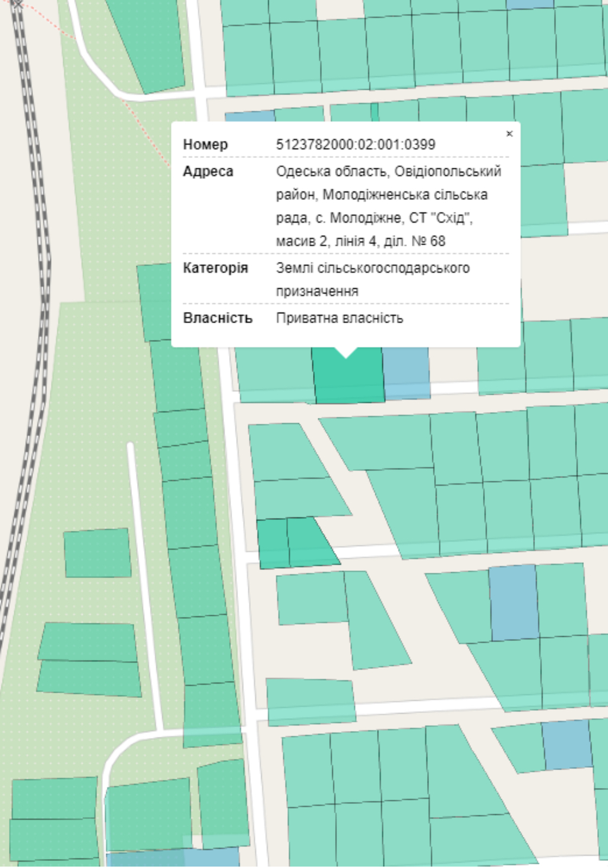Select blue parcel just above popup's left corner

(x=250, y=117)
